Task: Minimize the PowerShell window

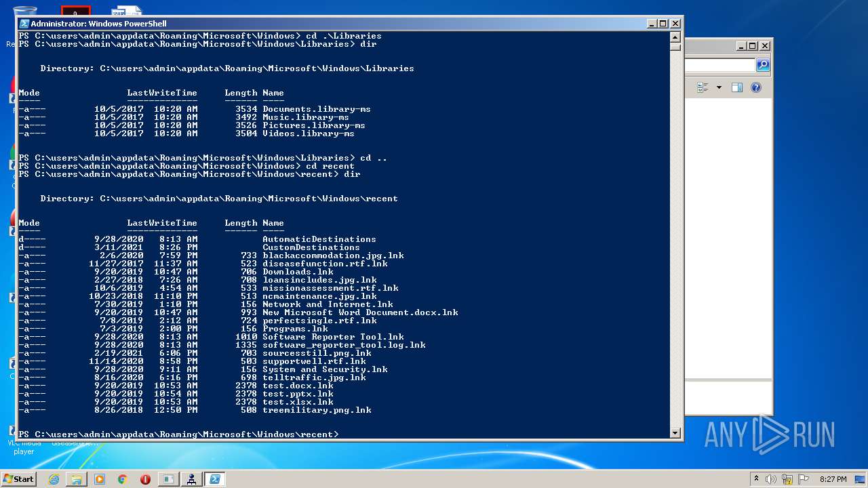Action: pos(651,24)
